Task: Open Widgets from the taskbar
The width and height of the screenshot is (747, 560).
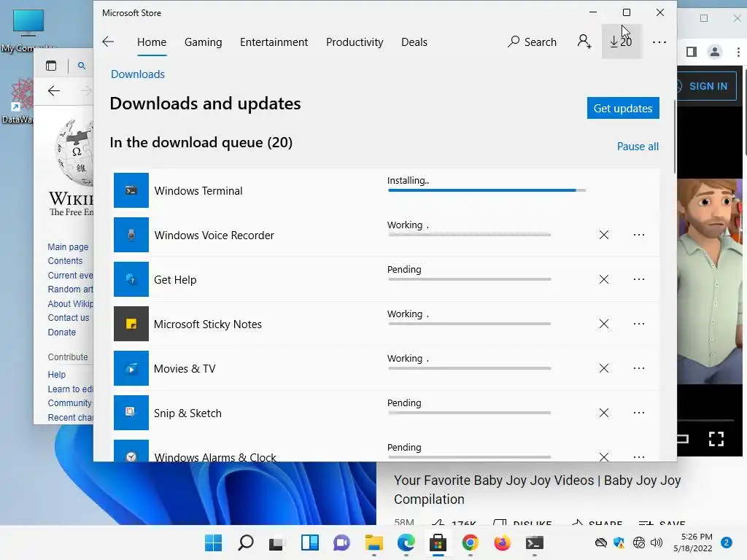Action: click(x=309, y=542)
